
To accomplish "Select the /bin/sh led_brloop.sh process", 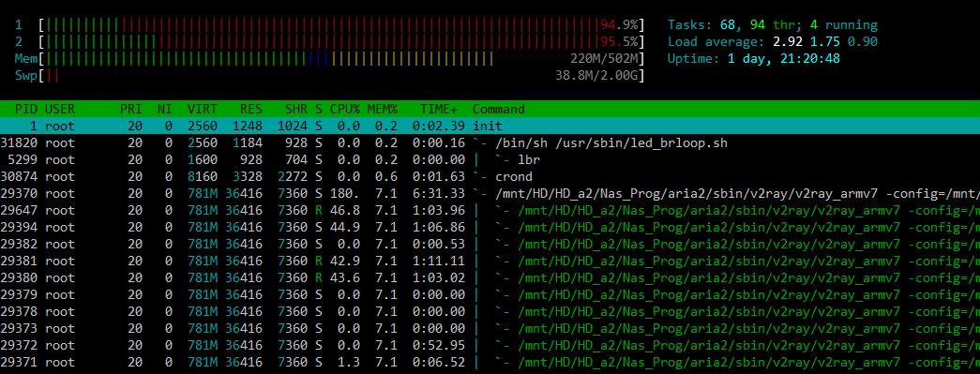I will coord(490,143).
